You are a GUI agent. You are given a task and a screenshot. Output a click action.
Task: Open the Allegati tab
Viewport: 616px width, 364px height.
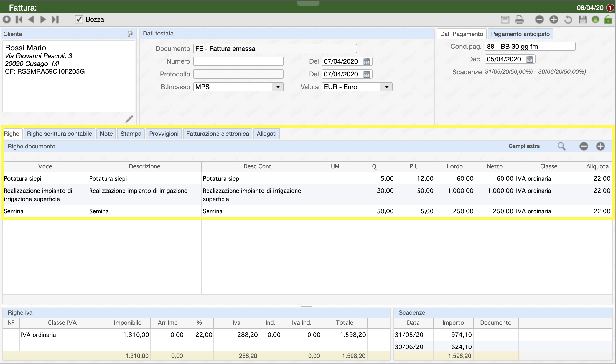[x=266, y=134]
